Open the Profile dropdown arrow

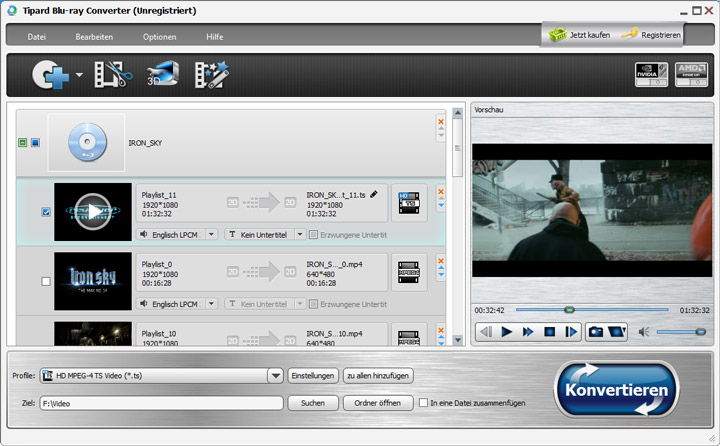(276, 376)
